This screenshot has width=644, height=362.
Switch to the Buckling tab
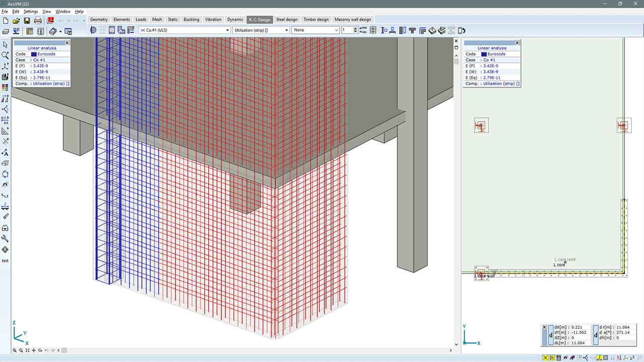click(x=191, y=20)
